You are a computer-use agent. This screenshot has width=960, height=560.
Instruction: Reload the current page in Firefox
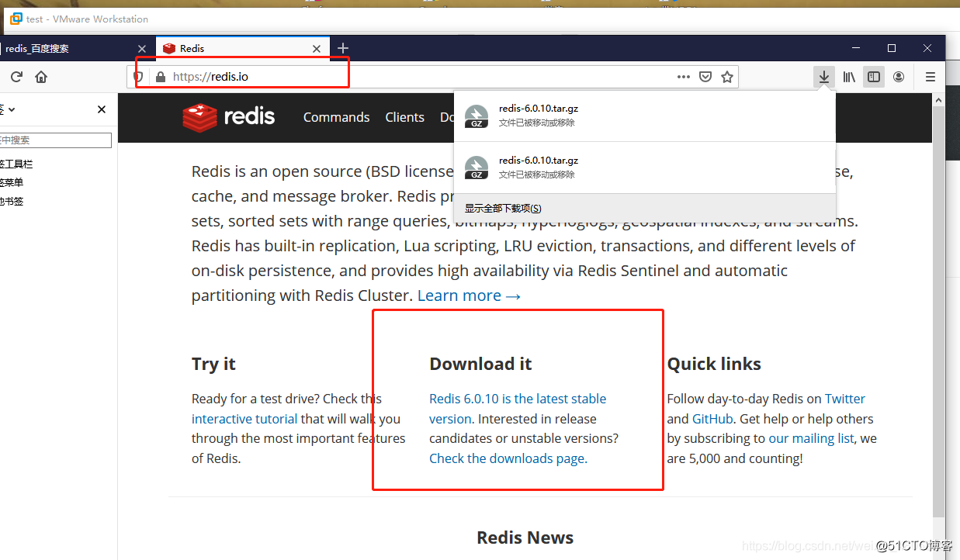click(x=16, y=77)
